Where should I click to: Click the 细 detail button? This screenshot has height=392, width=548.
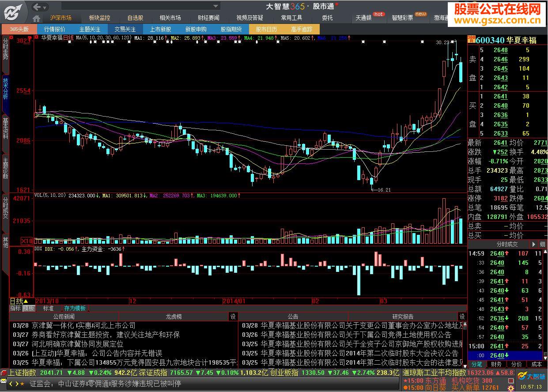click(542, 244)
